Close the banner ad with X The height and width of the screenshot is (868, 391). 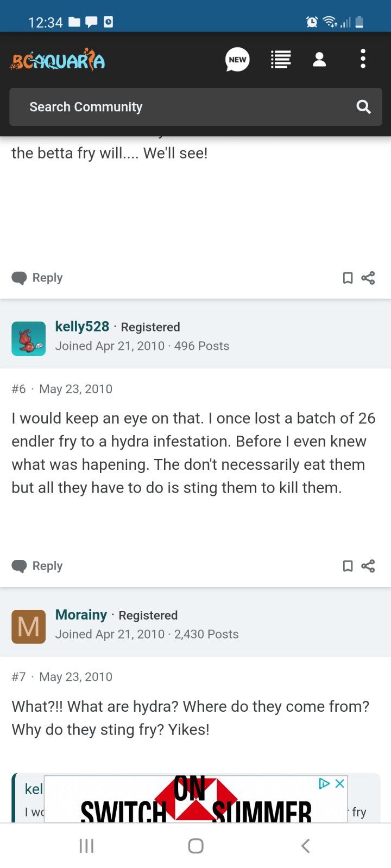coord(340,783)
